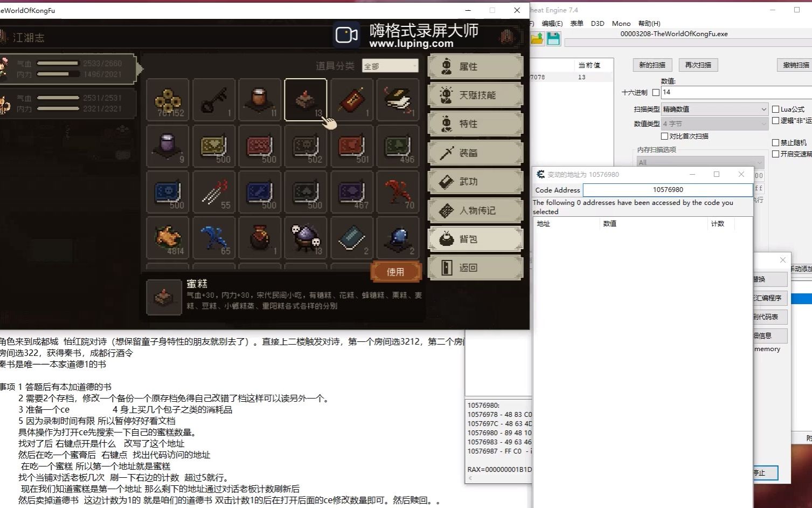Open the 天赋技能 tab
The image size is (812, 508).
(475, 95)
